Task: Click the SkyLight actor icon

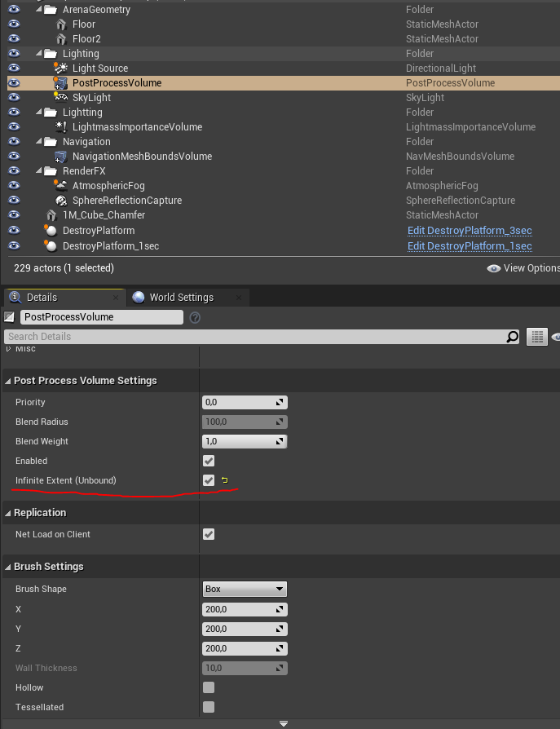Action: pyautogui.click(x=60, y=97)
